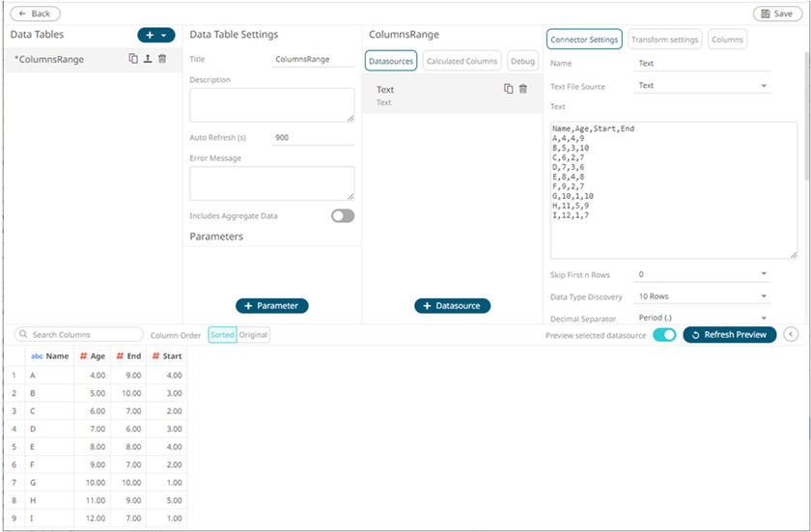Viewport: 811px width, 532px height.
Task: Open the Text File Source dropdown
Action: (702, 86)
